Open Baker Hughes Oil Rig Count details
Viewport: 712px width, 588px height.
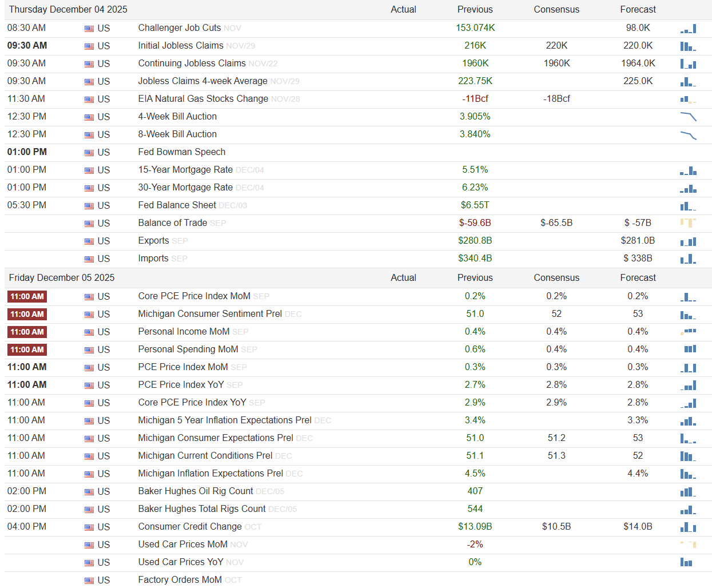tap(196, 491)
